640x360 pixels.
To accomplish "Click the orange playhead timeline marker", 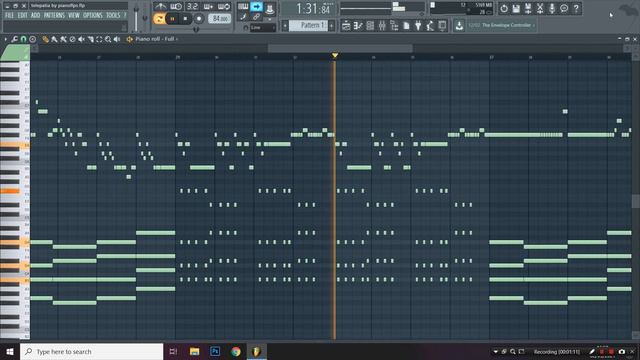I will [335, 55].
